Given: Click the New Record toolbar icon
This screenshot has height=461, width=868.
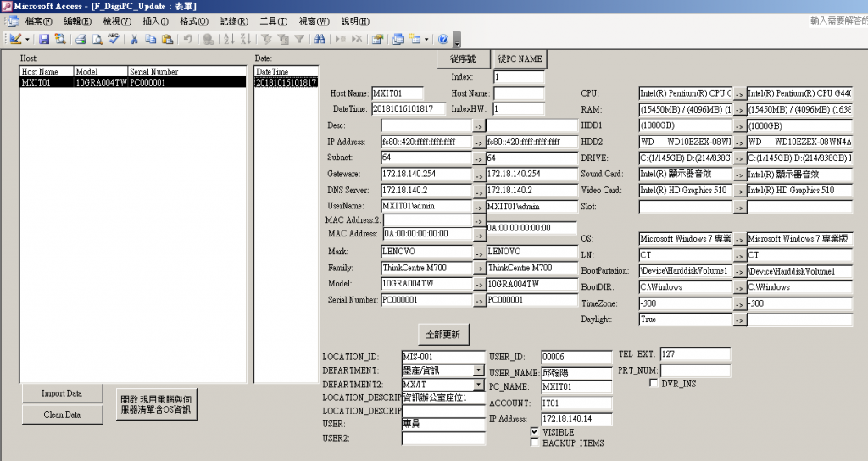Looking at the screenshot, I should tap(341, 39).
